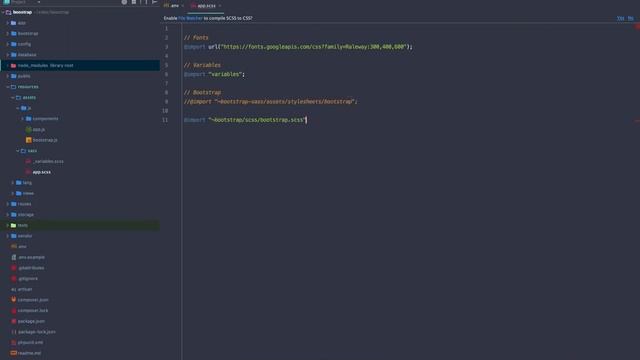Click Yes to enable the File Watcher
The width and height of the screenshot is (640, 360).
point(620,18)
